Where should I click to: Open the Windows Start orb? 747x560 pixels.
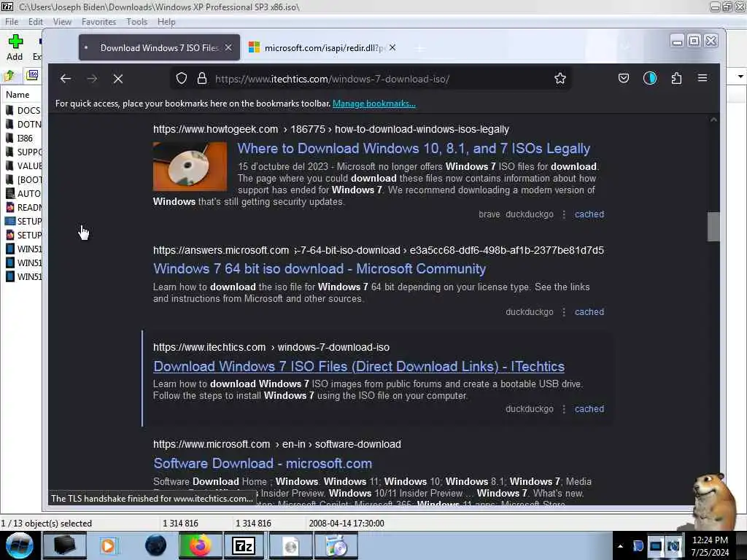[x=20, y=545]
